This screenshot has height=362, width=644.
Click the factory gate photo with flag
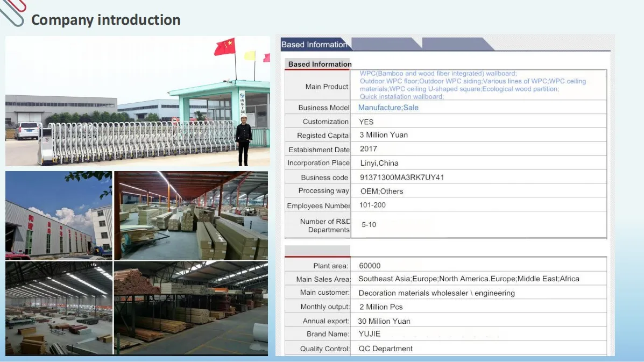138,101
